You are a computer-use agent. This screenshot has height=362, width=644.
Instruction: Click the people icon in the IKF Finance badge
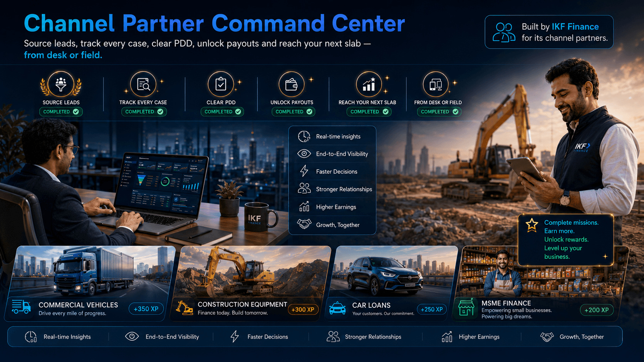pos(504,32)
